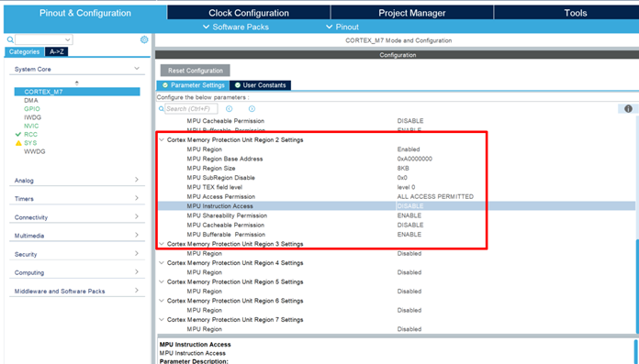Screen dimensions: 639x364
Task: Click the settings gear icon in categories panel
Action: [144, 39]
